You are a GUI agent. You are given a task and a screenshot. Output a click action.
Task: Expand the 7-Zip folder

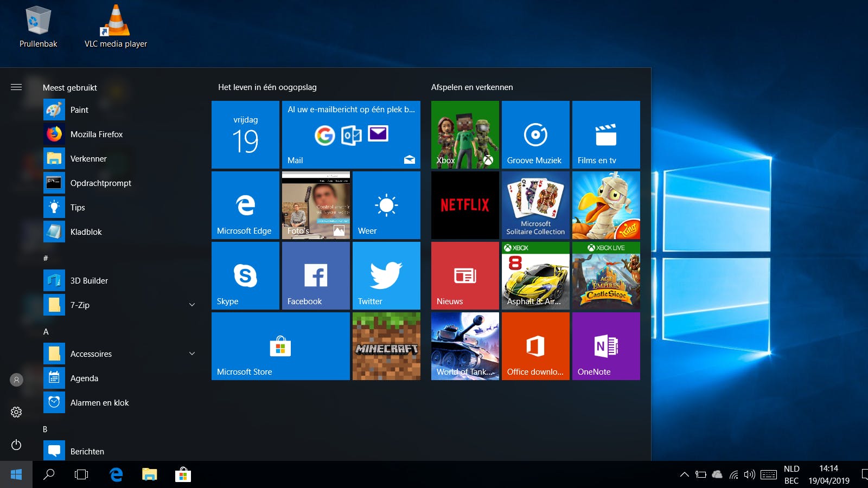pos(192,305)
